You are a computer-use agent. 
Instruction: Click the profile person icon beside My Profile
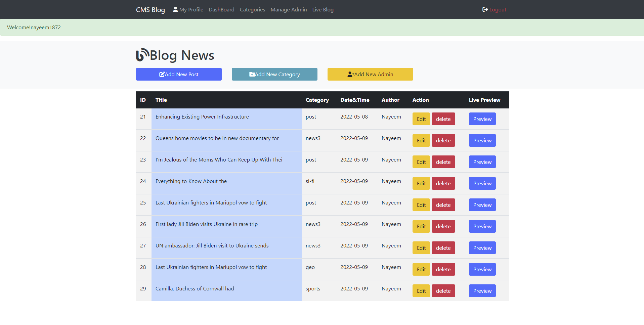click(x=175, y=9)
